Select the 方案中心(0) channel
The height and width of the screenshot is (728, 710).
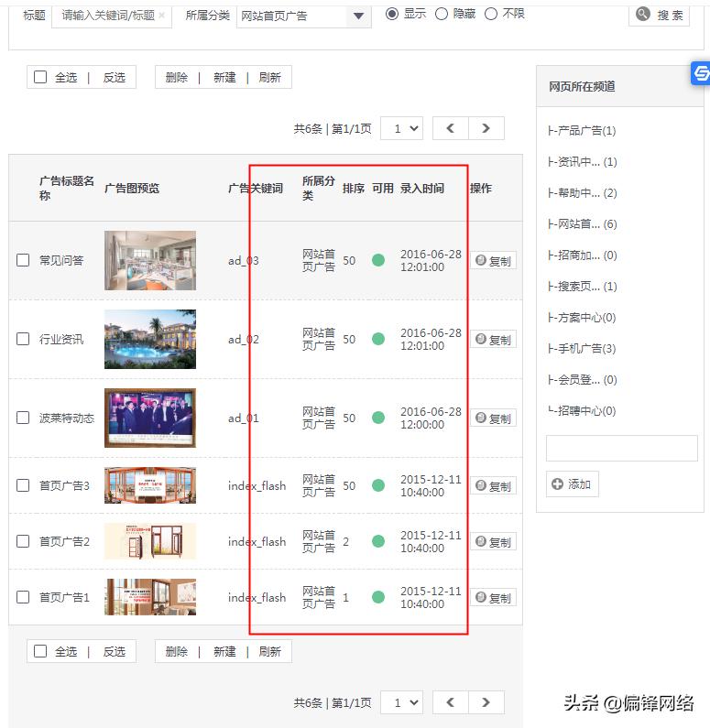coord(582,318)
